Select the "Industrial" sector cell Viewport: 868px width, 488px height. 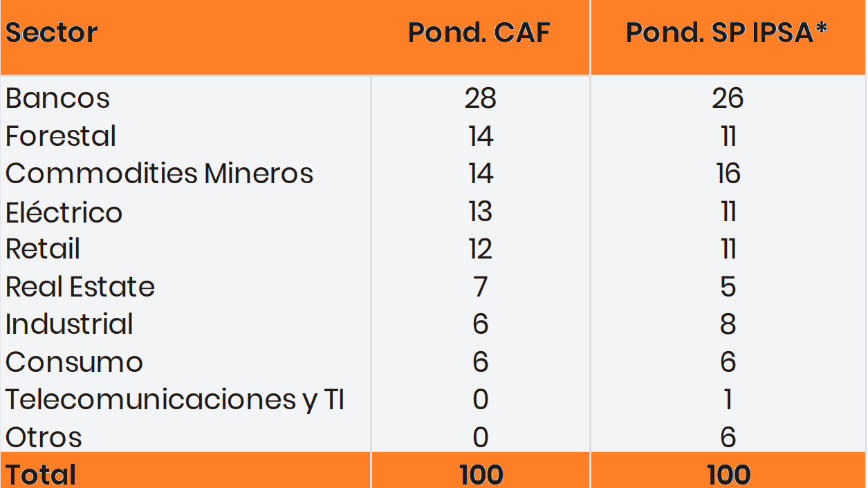[x=69, y=324]
